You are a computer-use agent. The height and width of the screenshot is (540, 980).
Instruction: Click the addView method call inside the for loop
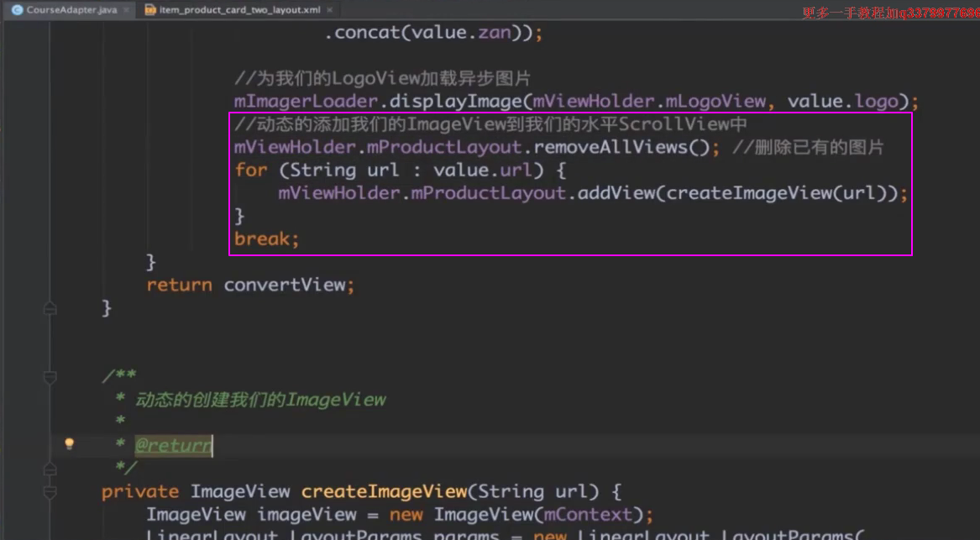coord(616,193)
